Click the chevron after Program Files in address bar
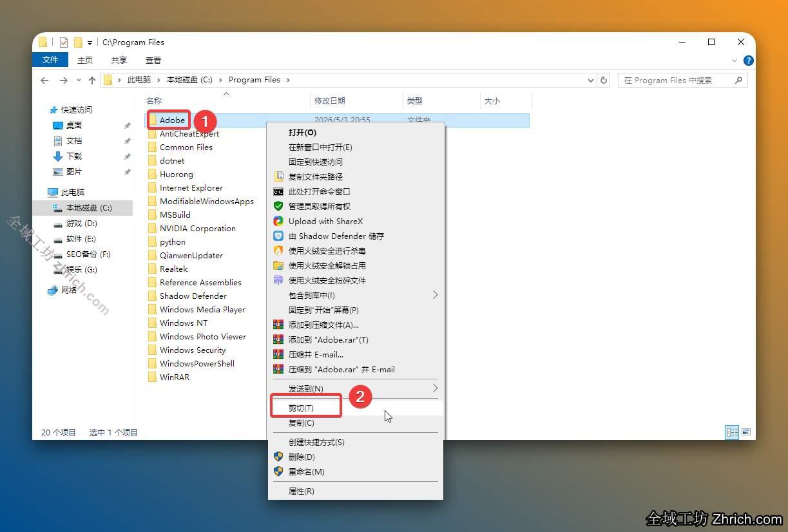This screenshot has height=532, width=788. click(288, 81)
